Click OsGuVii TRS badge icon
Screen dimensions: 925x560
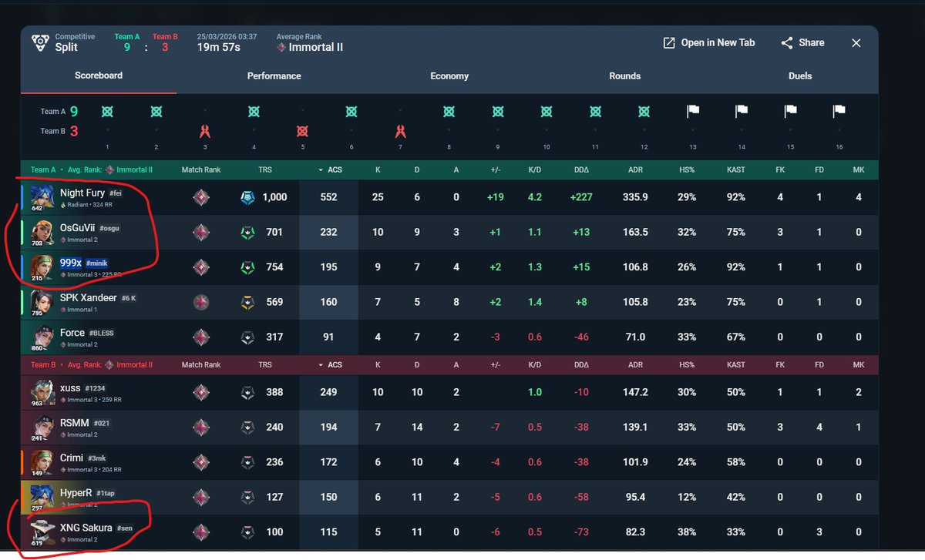248,232
